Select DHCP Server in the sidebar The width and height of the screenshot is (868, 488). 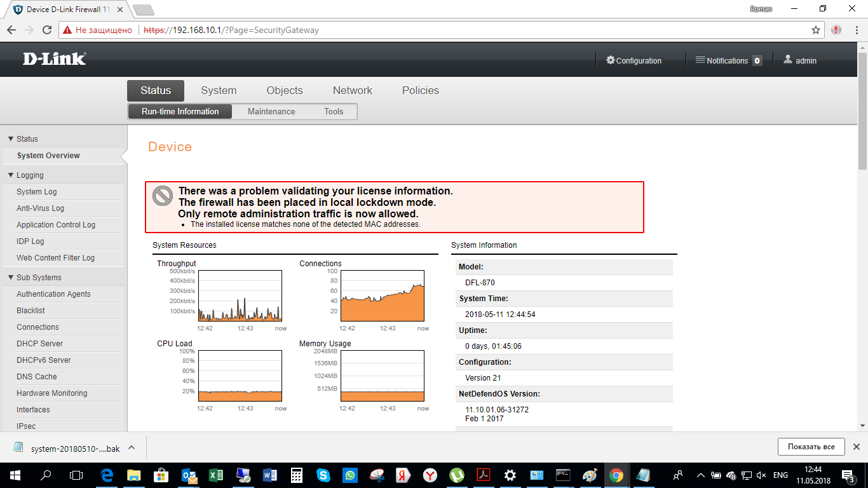tap(39, 343)
